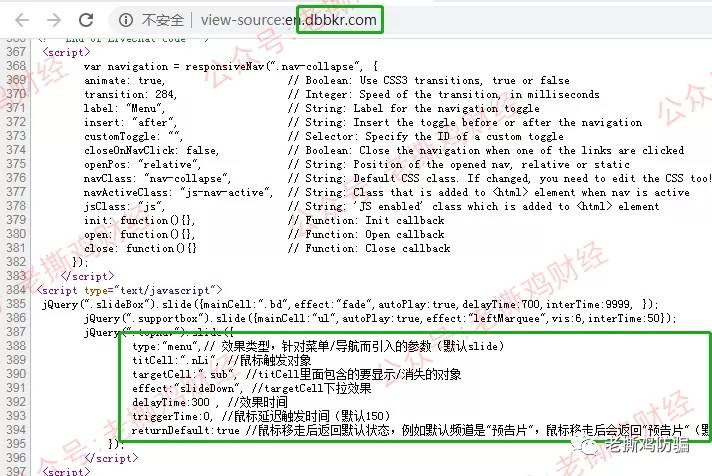The image size is (712, 476).
Task: Click 'navActiveClass: "js-nav-active",' text
Action: pyautogui.click(x=178, y=193)
